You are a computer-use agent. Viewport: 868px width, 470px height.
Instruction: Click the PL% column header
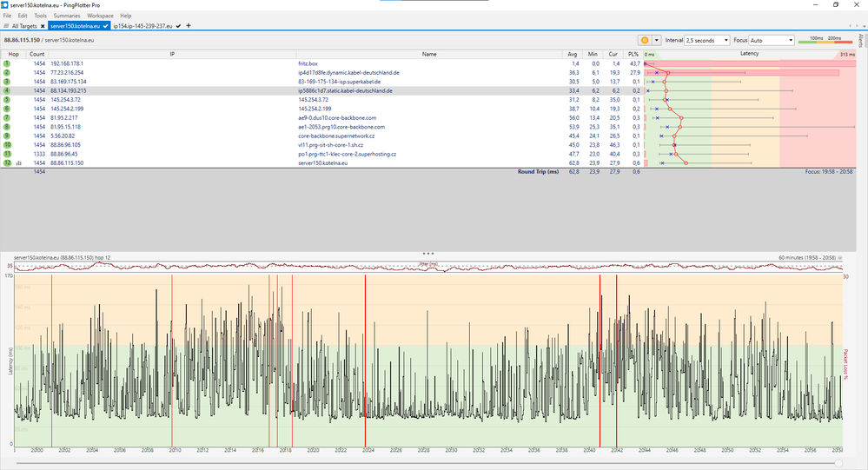click(x=633, y=54)
